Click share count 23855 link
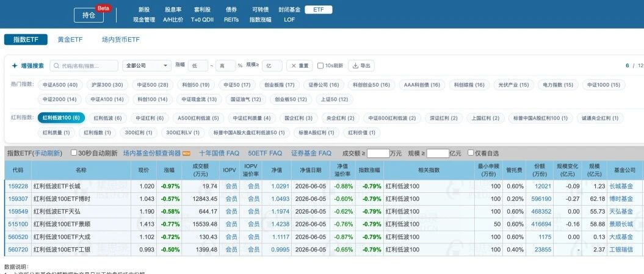Viewport: 644px width, 274px height. pos(543,250)
